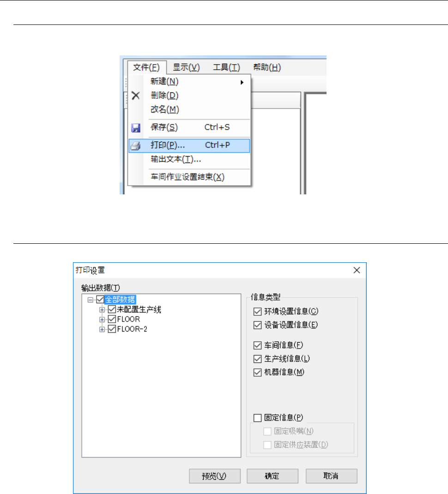Collapse the 全部数据 tree node
The image size is (448, 494).
tap(91, 300)
